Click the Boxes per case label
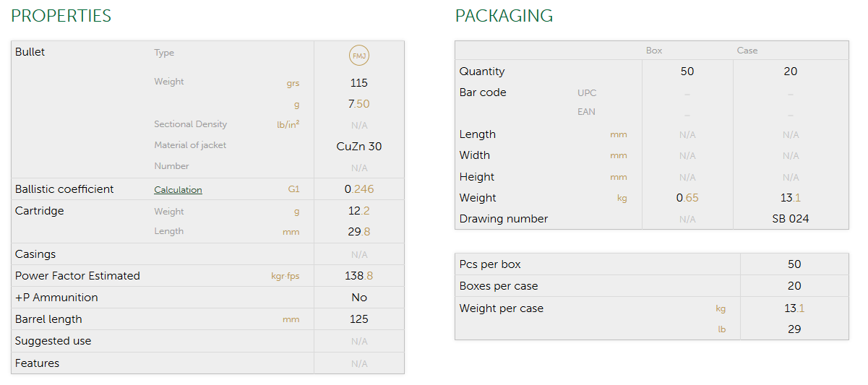 [499, 286]
